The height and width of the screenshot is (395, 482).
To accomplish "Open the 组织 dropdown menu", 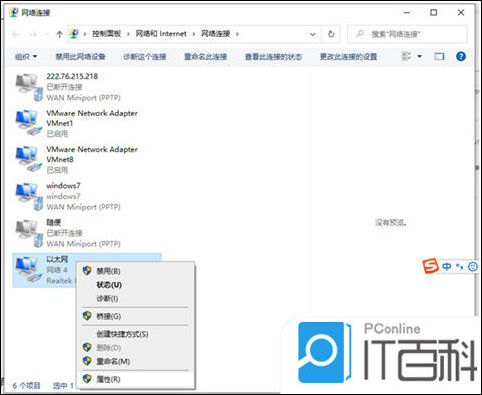I will tap(26, 57).
